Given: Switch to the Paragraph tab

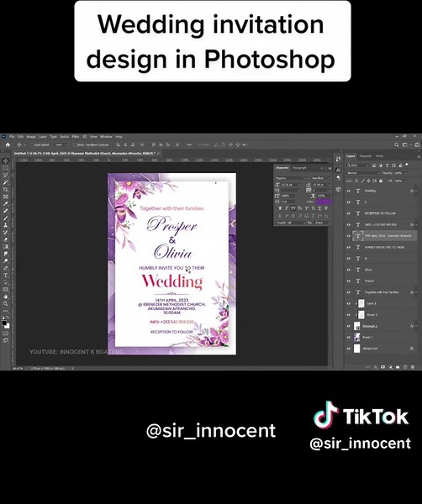Looking at the screenshot, I should (299, 168).
